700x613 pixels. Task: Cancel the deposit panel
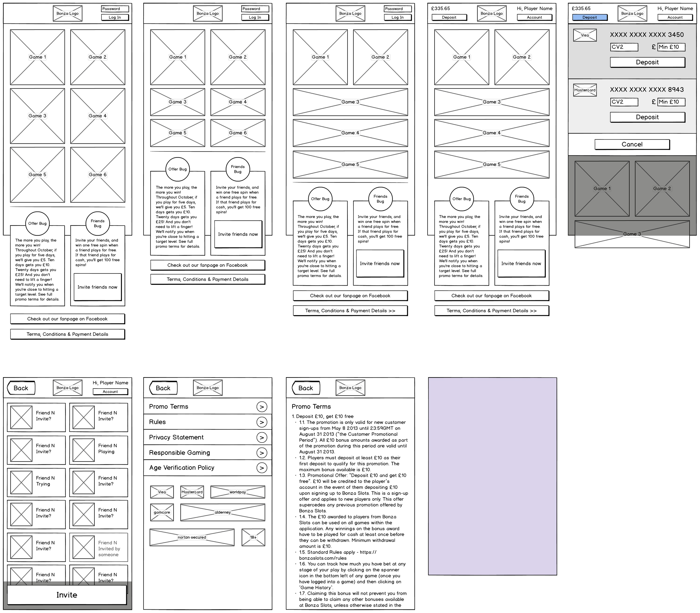(632, 144)
